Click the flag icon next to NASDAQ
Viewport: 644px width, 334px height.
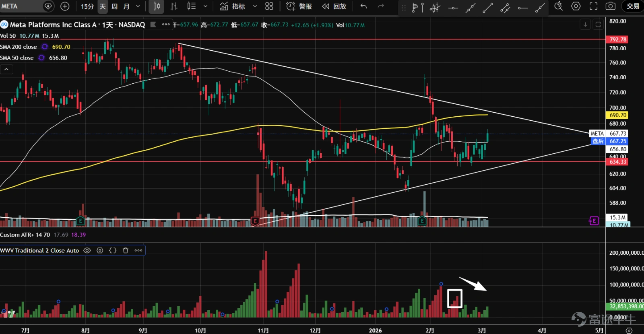click(153, 25)
